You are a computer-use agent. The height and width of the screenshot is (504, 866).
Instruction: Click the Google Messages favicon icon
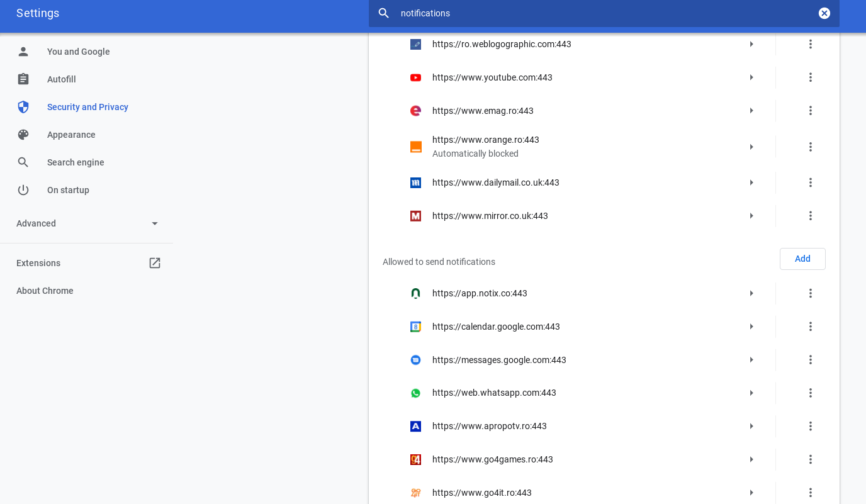pyautogui.click(x=415, y=360)
